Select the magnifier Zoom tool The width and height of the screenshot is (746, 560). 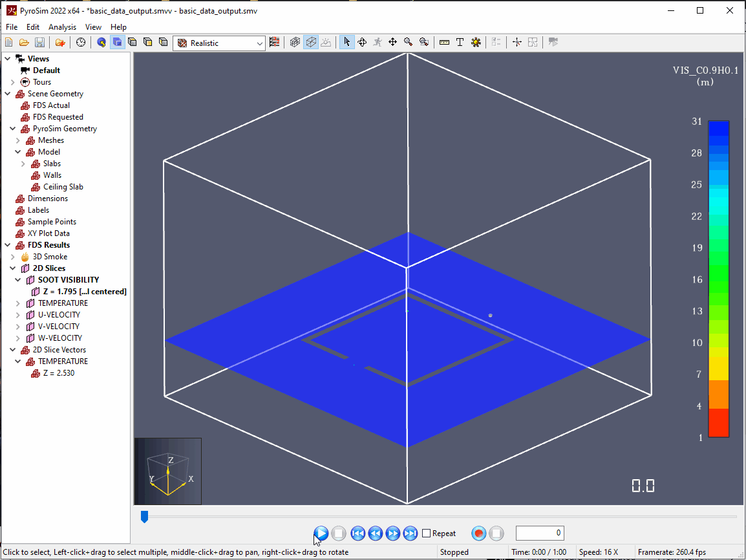pos(408,42)
